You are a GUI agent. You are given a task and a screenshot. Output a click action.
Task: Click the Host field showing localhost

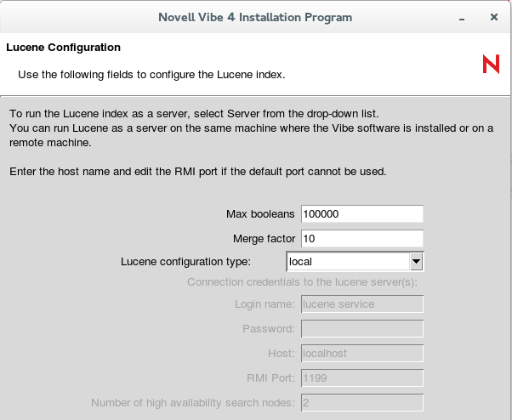(x=361, y=353)
